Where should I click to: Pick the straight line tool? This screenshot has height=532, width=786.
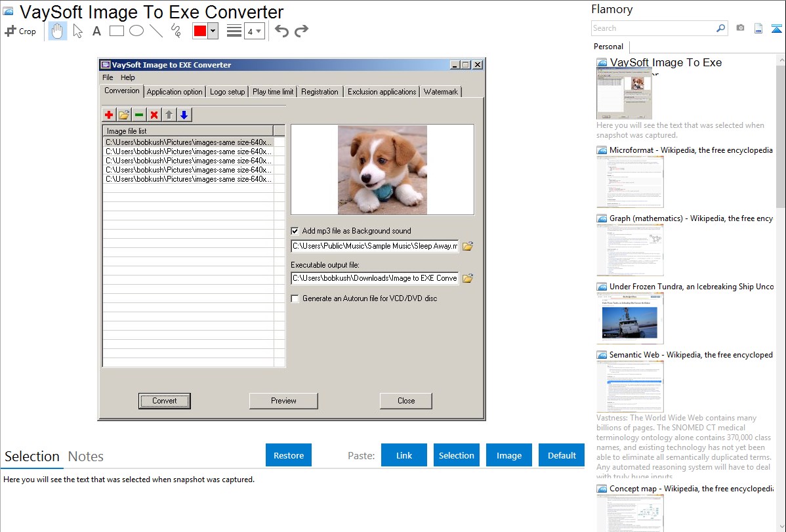pyautogui.click(x=156, y=31)
